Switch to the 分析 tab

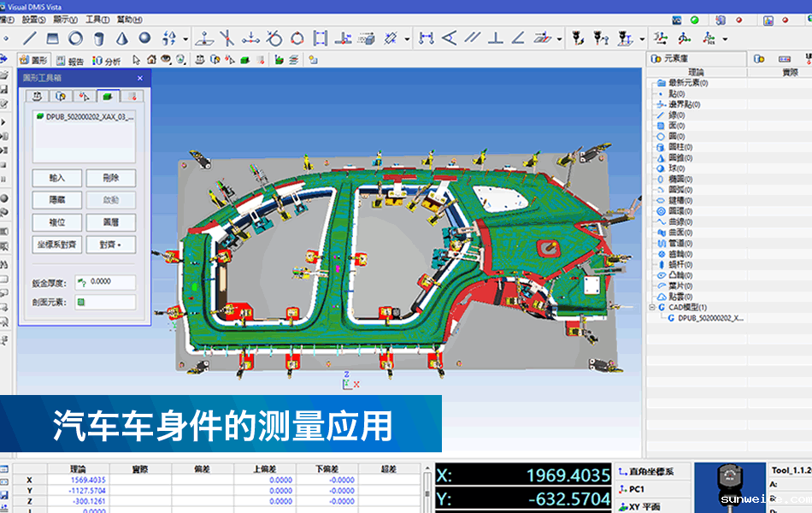click(x=107, y=61)
